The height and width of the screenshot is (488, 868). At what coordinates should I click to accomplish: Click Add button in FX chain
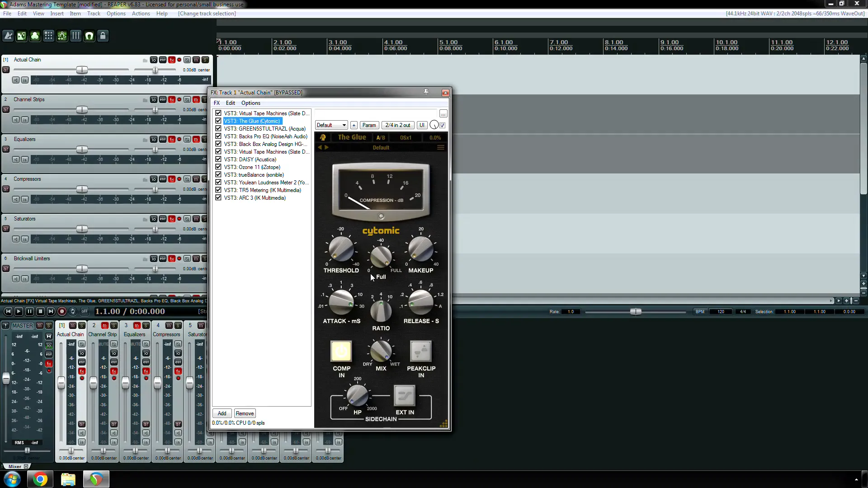[x=222, y=413]
